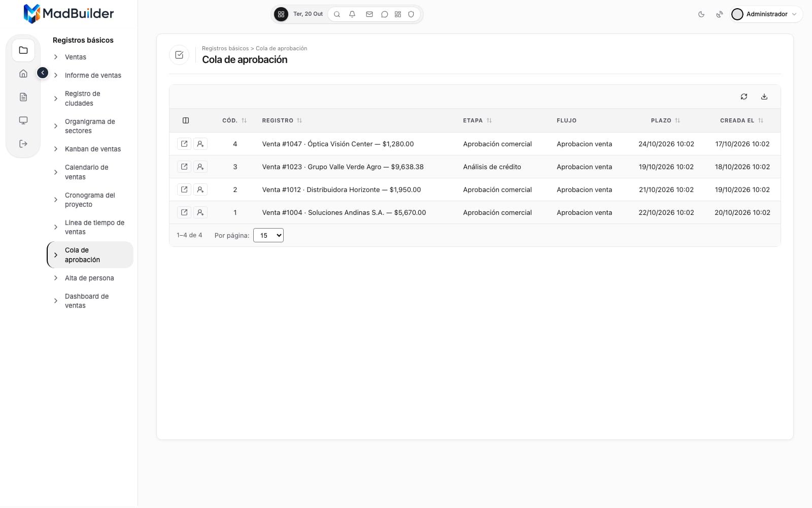Assign user for Venta #1047 row
This screenshot has height=508, width=812.
point(200,144)
